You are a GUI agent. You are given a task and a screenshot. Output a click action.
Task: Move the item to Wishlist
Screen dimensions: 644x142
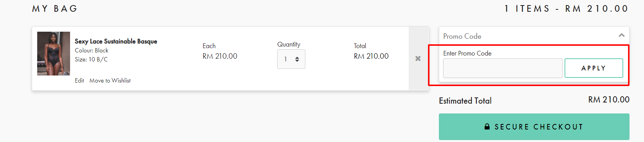(x=110, y=80)
